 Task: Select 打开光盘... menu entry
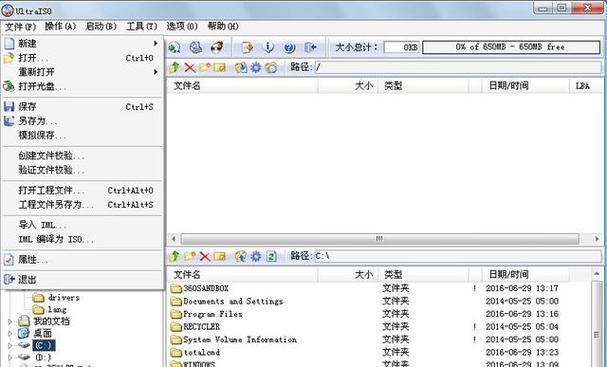pos(82,86)
